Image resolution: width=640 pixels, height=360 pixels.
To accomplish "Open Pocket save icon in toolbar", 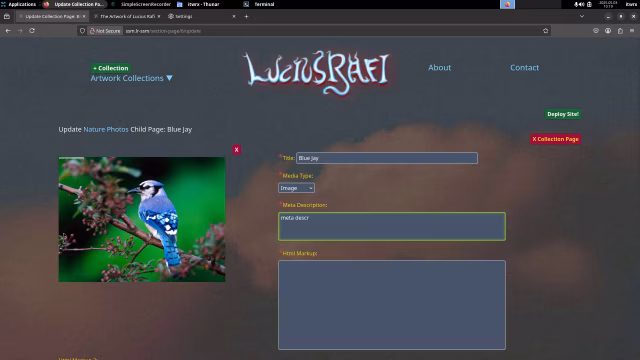I will (x=596, y=31).
